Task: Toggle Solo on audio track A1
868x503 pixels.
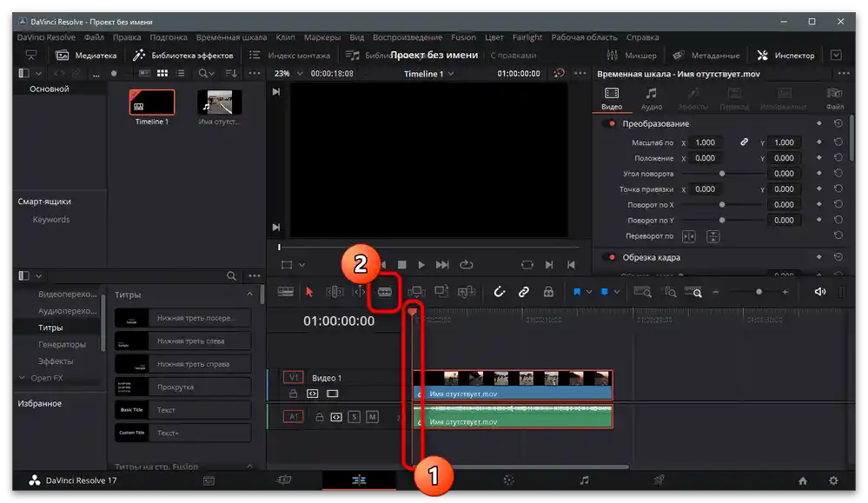Action: pyautogui.click(x=354, y=417)
